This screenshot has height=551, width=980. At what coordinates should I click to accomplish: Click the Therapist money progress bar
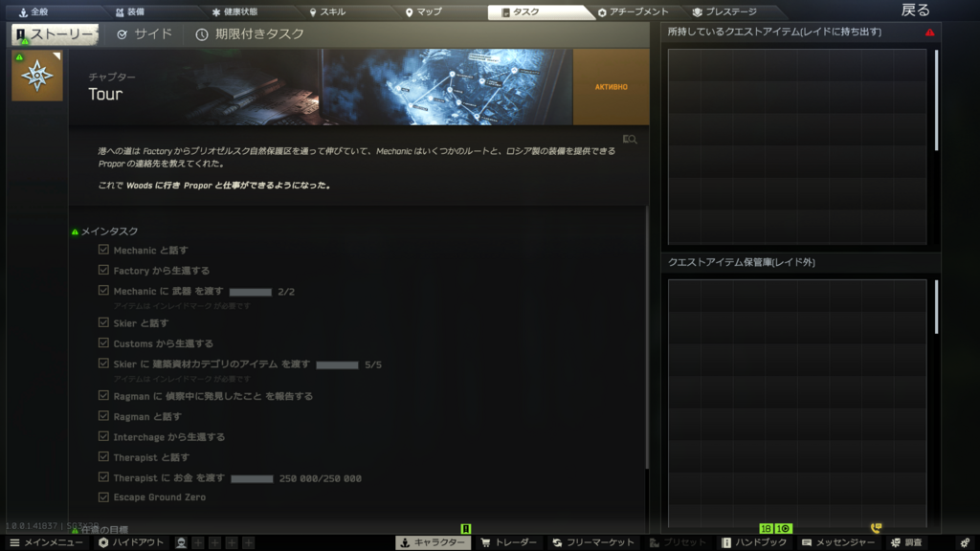[x=252, y=478]
